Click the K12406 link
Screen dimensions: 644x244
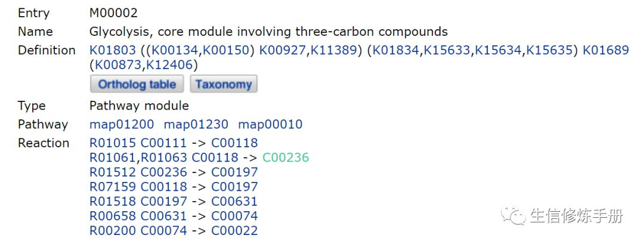pos(170,64)
